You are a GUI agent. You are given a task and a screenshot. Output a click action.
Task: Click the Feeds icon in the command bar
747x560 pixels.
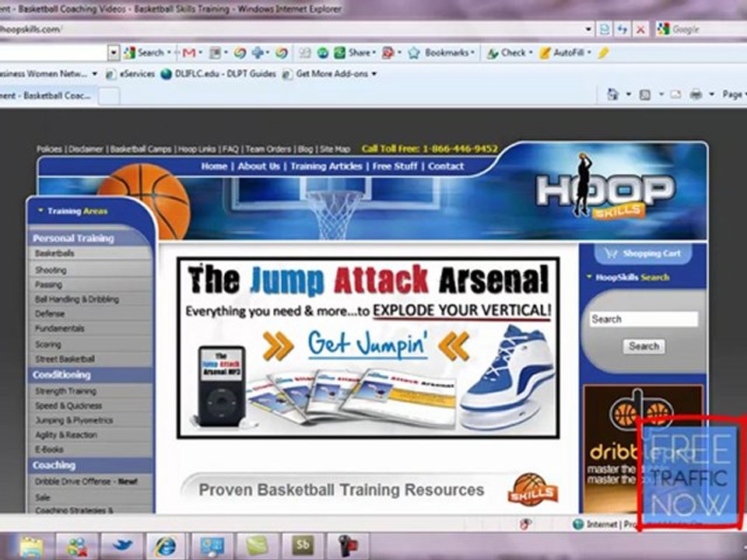[644, 94]
